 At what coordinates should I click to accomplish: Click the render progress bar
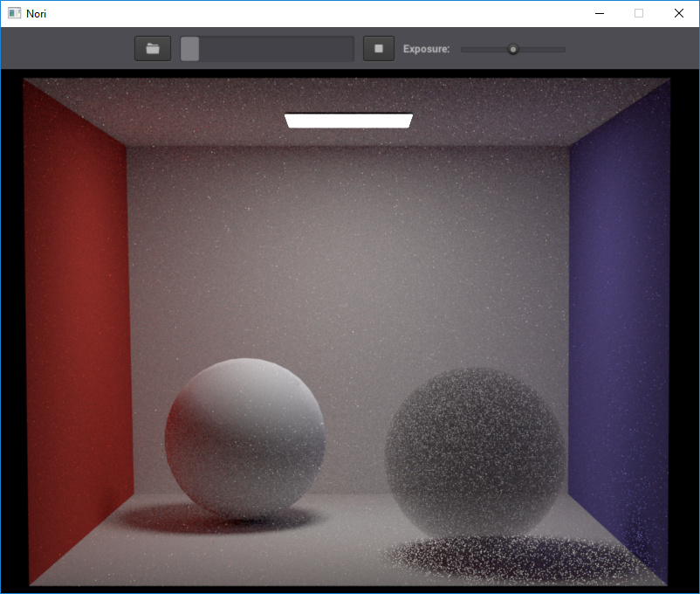pos(267,49)
